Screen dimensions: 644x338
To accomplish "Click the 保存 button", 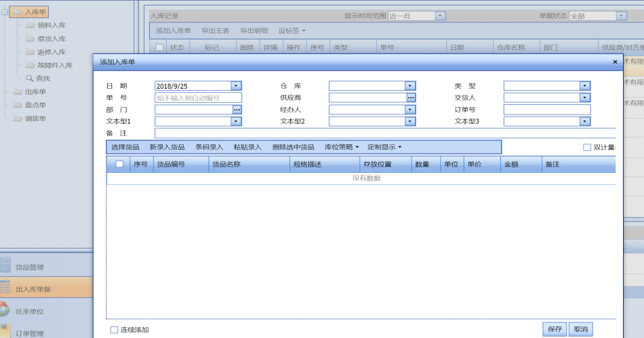I will coord(555,329).
